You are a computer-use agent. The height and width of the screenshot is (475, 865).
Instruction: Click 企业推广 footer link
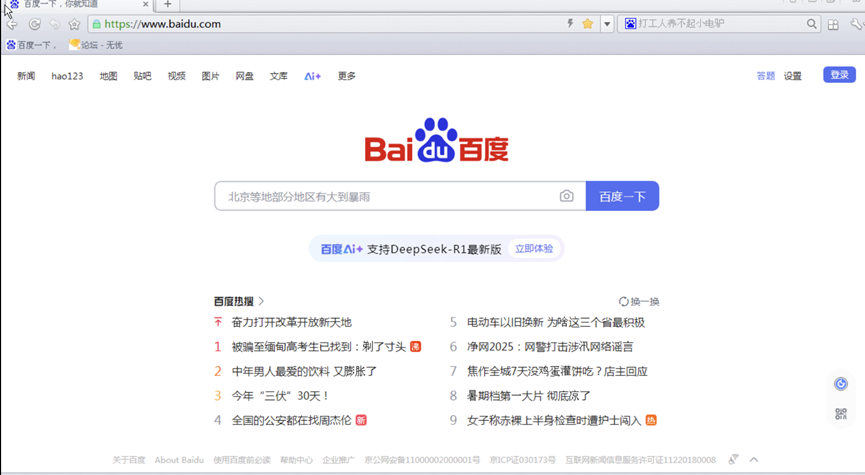pos(338,460)
